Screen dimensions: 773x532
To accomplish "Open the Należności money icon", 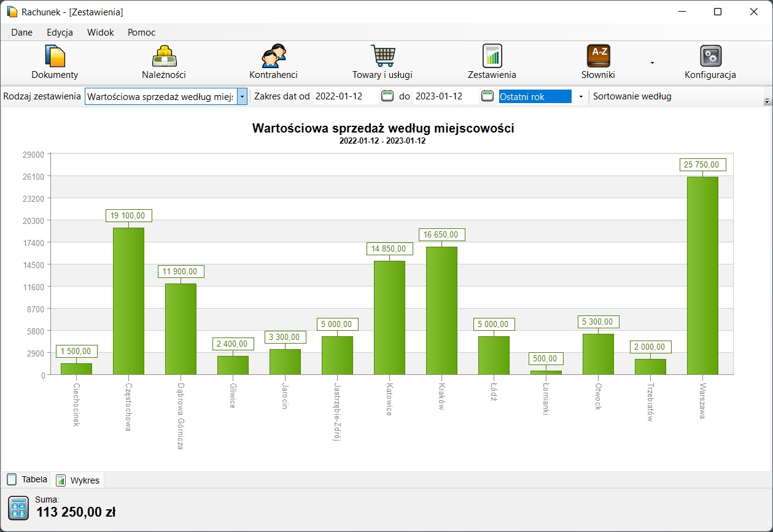I will point(164,56).
